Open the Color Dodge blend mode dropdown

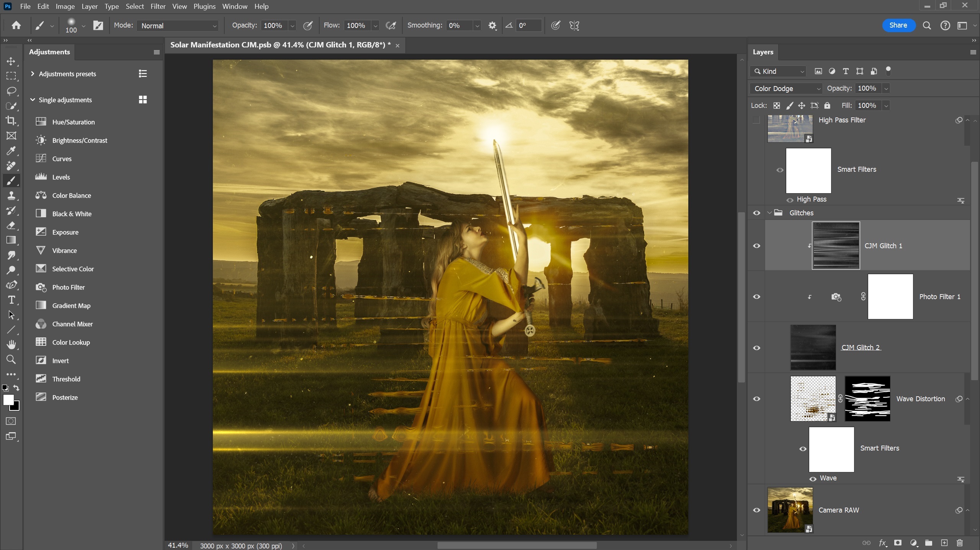pyautogui.click(x=785, y=88)
